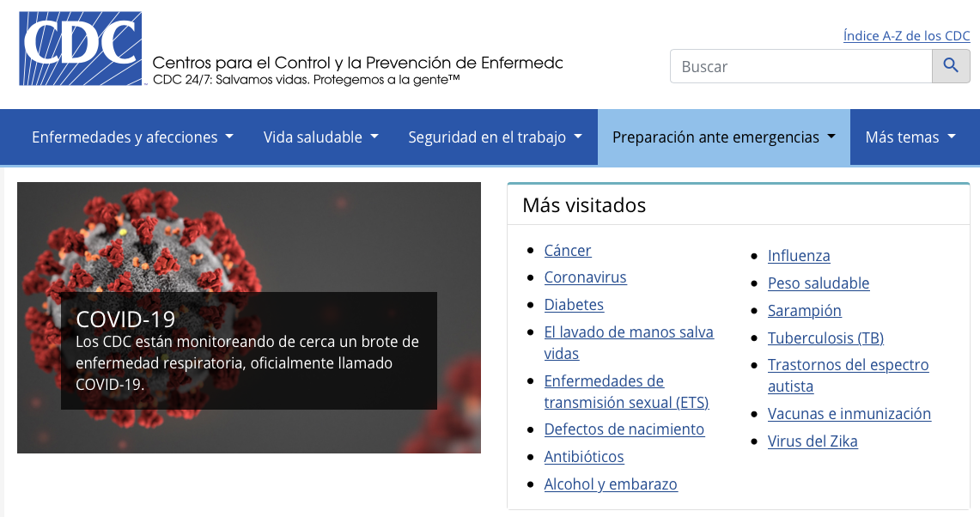This screenshot has width=980, height=517.
Task: Open the Índice A-Z de los CDC link
Action: 906,35
